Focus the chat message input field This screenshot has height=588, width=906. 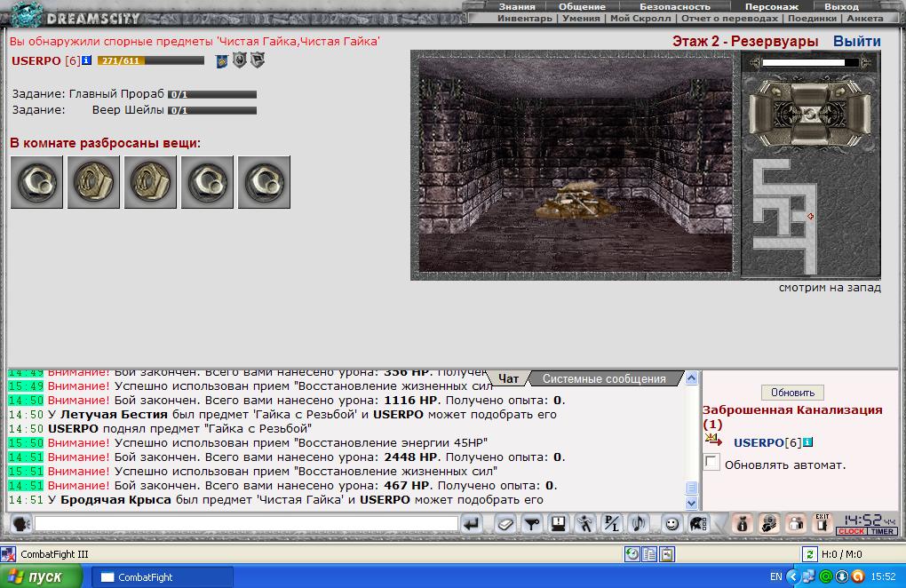(x=246, y=524)
